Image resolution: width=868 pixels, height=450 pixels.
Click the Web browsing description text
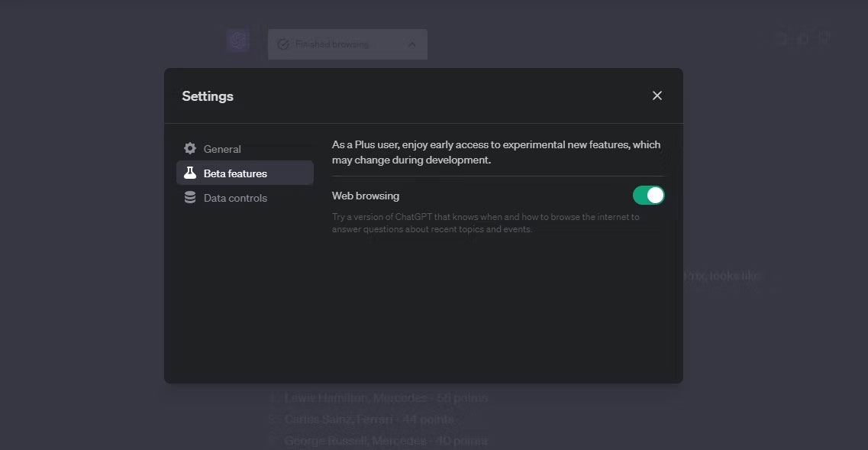486,223
